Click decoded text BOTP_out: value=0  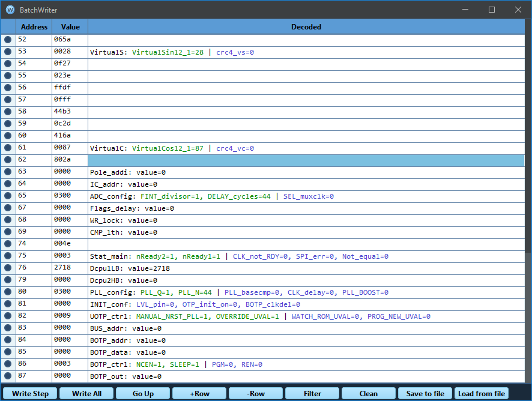(x=125, y=376)
